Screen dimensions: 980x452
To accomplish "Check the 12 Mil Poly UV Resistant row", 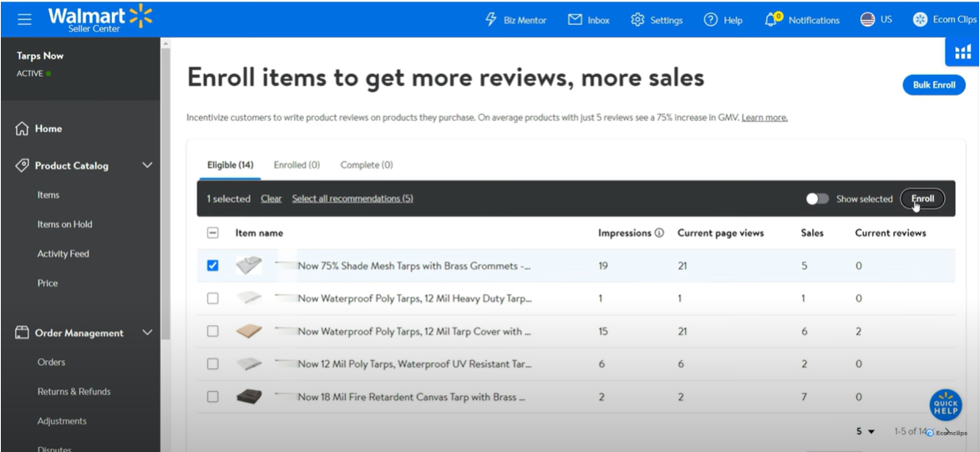I will (212, 363).
